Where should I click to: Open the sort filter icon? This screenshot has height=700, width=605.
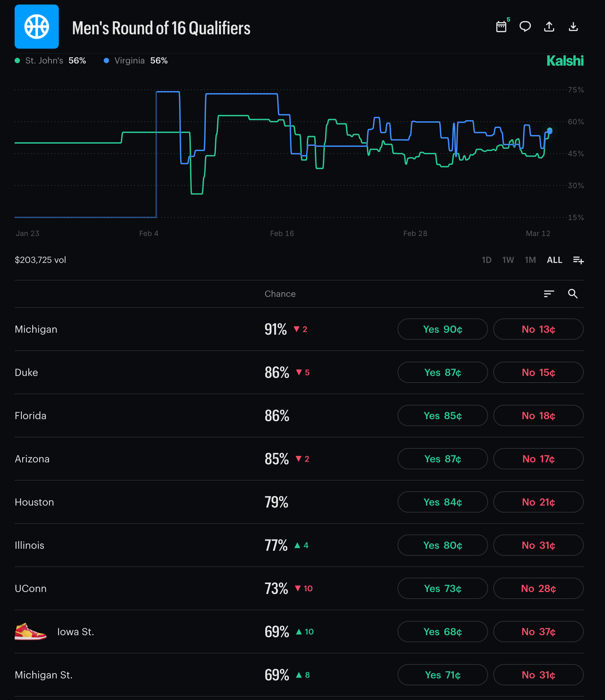[549, 293]
